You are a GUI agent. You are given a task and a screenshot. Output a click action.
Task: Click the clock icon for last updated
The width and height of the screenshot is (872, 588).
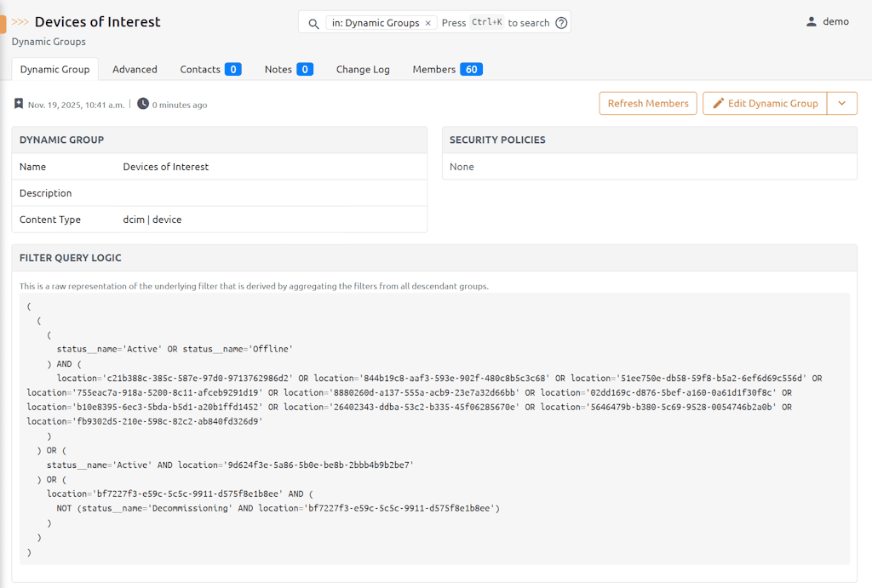pyautogui.click(x=143, y=105)
